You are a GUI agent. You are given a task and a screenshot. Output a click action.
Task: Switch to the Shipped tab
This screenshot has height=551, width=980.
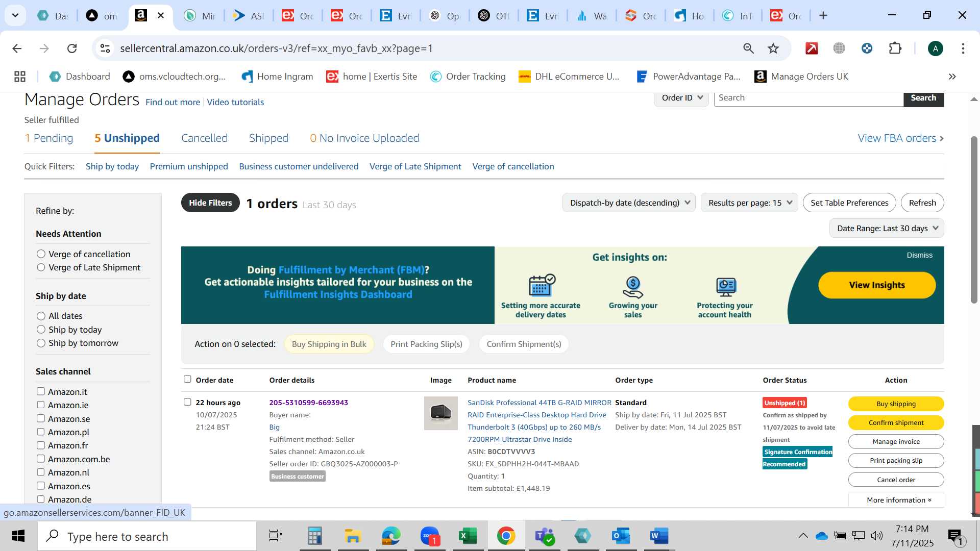(268, 138)
